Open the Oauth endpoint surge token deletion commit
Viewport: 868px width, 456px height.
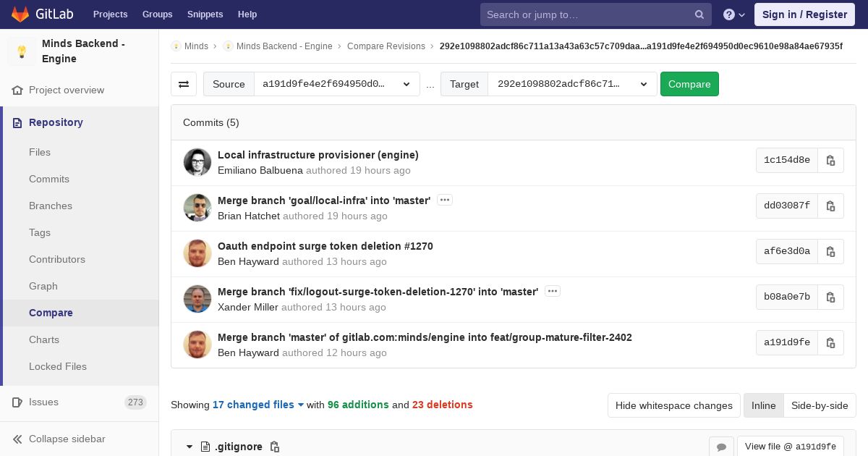[325, 246]
